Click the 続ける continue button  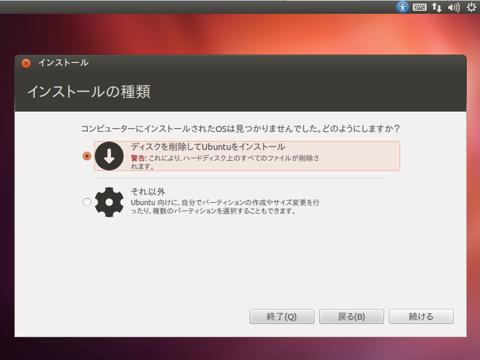point(421,316)
